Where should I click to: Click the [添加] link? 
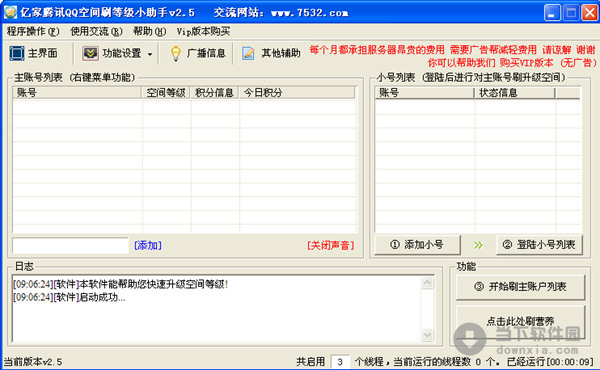coord(148,245)
